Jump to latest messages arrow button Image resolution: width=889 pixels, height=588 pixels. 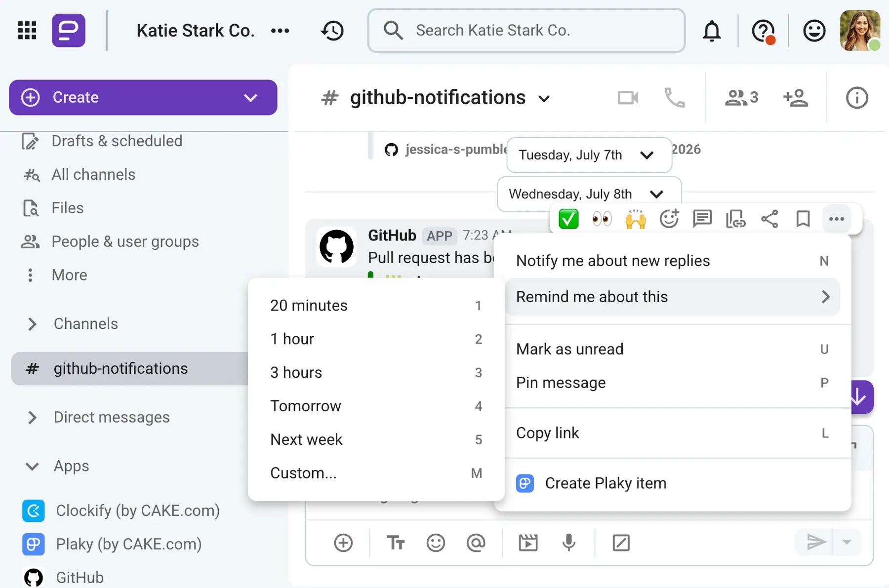861,396
